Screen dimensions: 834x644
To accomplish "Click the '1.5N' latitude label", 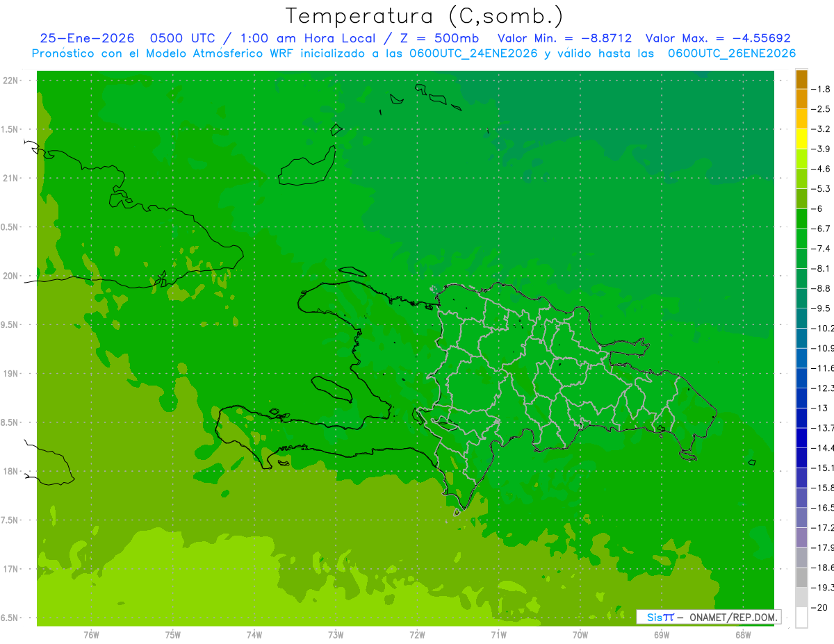I will point(10,130).
